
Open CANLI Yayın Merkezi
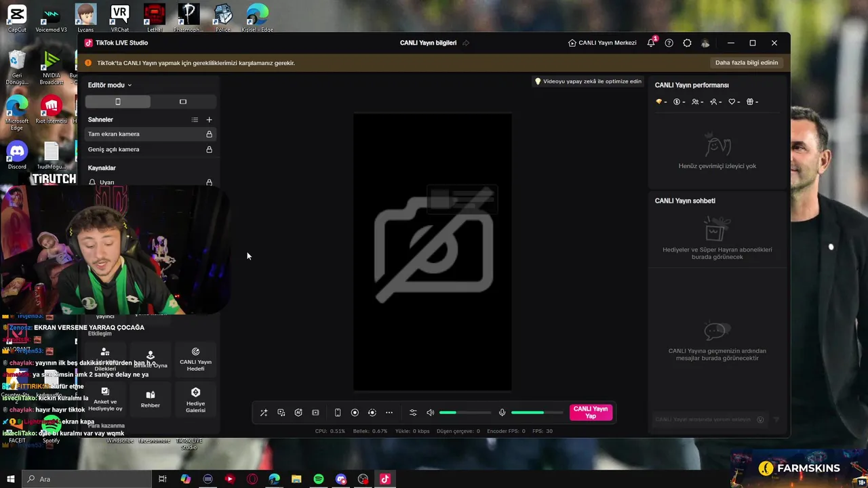(602, 43)
